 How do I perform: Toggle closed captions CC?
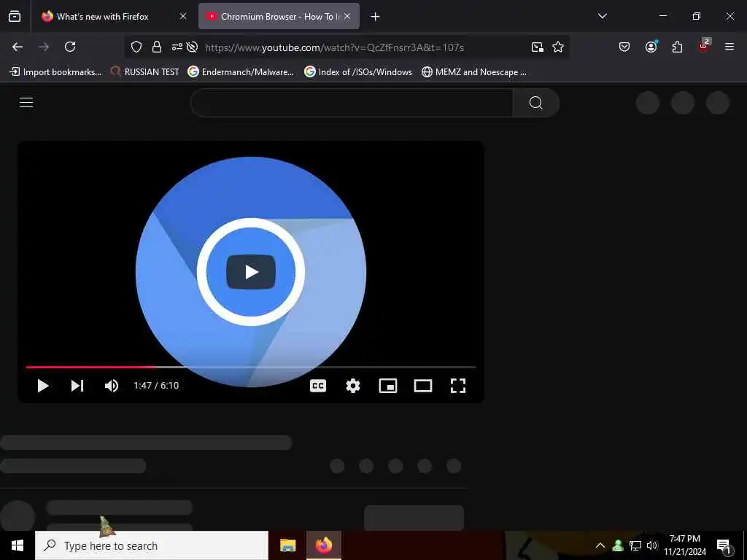click(318, 386)
